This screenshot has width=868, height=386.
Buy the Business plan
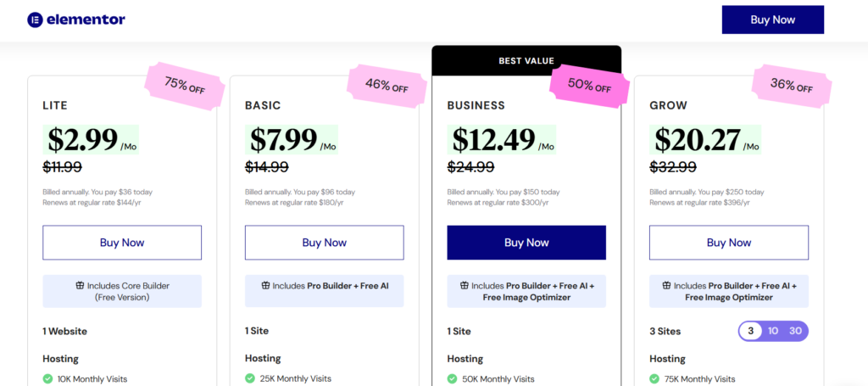(526, 243)
